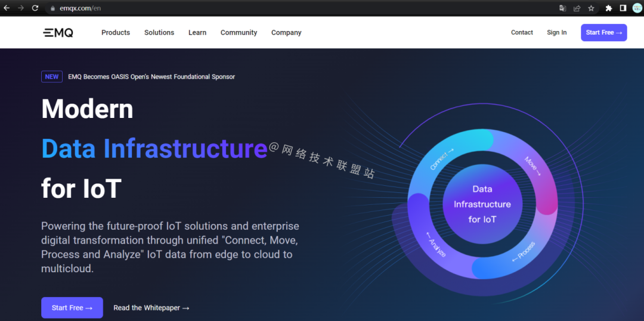Go to the Contact page
The height and width of the screenshot is (321, 644).
pyautogui.click(x=522, y=32)
